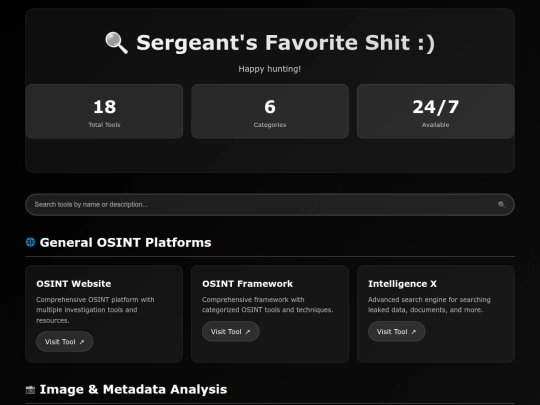The height and width of the screenshot is (405, 540).
Task: Open Visit Tool for OSINT Website
Action: tap(65, 342)
